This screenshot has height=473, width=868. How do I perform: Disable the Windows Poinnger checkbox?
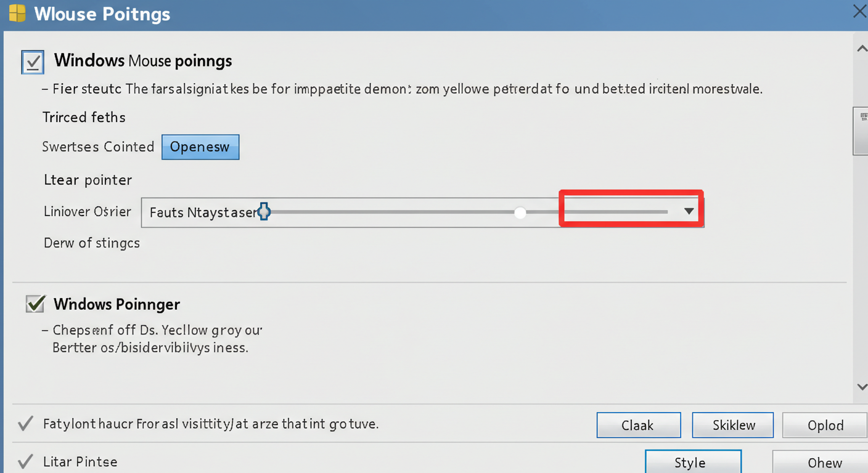pyautogui.click(x=35, y=304)
